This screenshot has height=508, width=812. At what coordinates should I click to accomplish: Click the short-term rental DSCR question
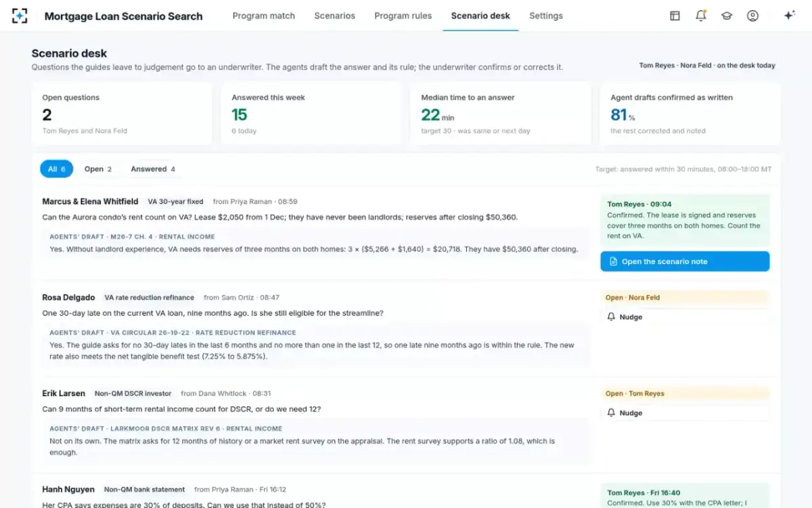click(181, 409)
